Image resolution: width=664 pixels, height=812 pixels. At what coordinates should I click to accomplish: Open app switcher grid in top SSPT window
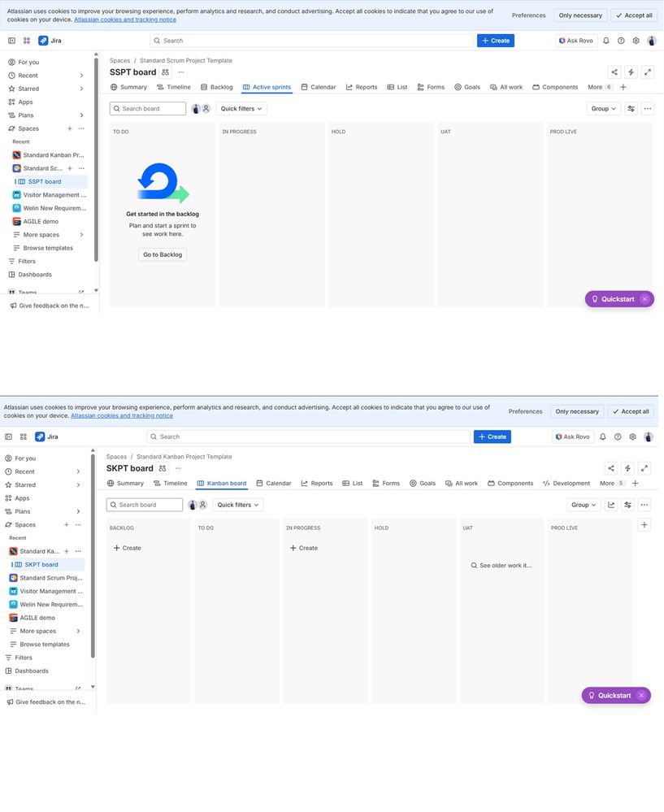(x=27, y=41)
